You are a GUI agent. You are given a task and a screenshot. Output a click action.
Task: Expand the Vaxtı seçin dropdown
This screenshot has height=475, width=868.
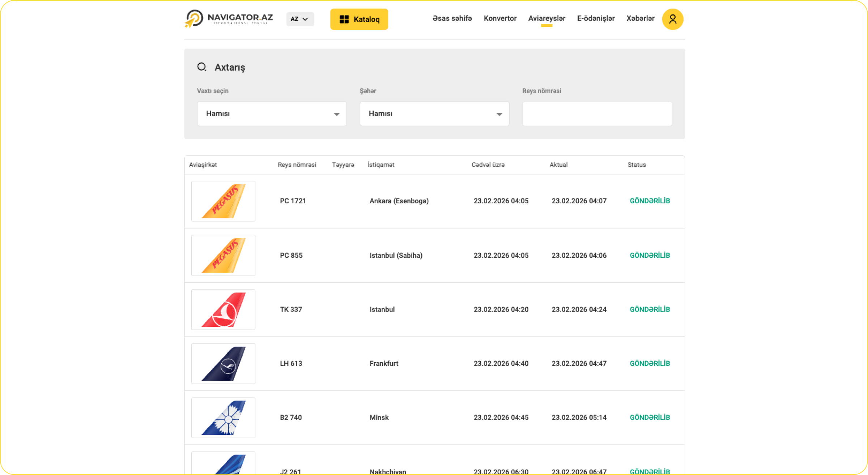click(272, 114)
